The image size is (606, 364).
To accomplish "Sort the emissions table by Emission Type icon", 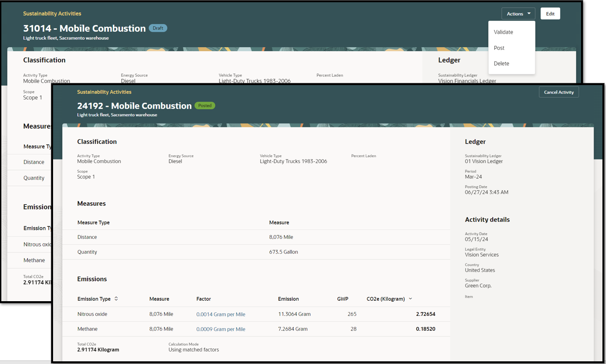I will tap(116, 299).
